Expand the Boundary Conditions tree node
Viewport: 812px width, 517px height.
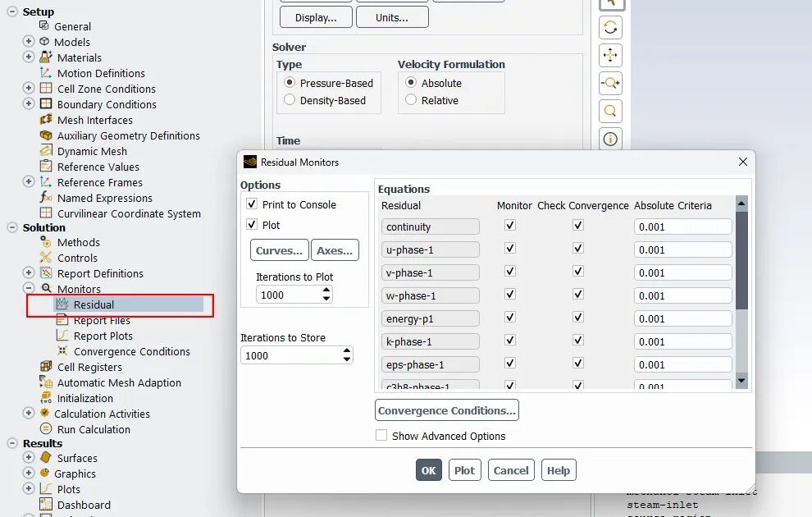(x=29, y=103)
